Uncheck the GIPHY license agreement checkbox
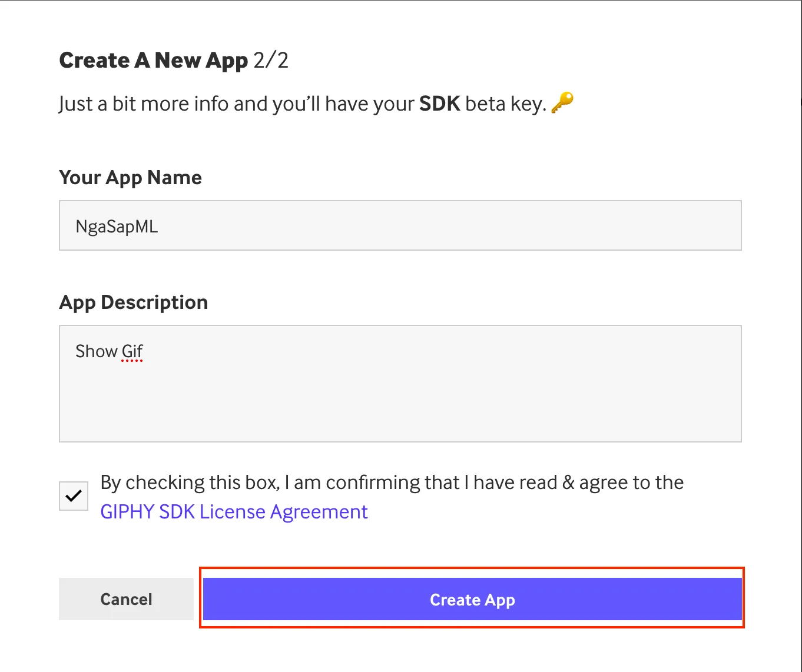Image resolution: width=802 pixels, height=672 pixels. (73, 496)
